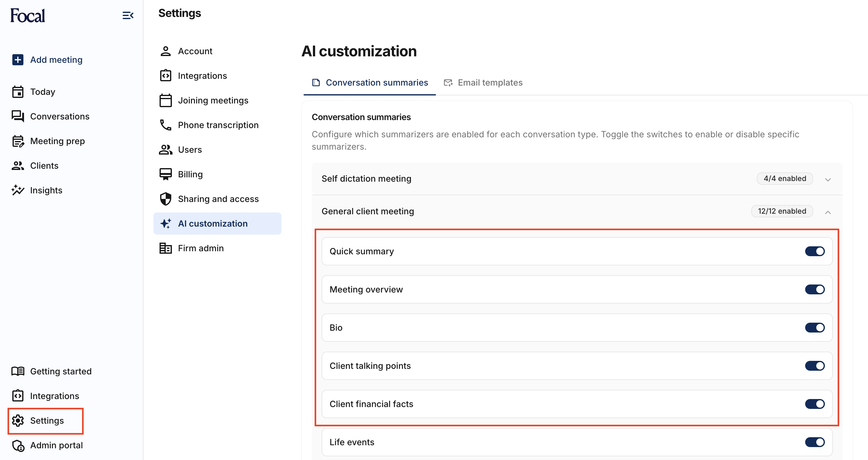Disable the Quick summary toggle
Screen dimensions: 868x460
click(814, 251)
